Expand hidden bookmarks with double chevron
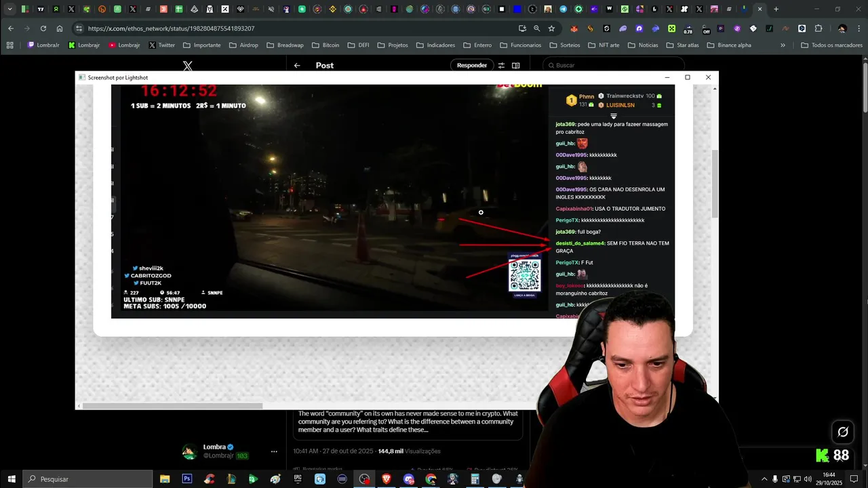 point(783,45)
